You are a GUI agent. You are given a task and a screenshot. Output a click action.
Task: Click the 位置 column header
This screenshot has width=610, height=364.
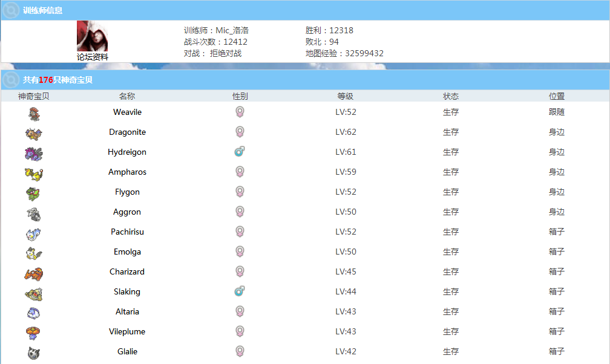(x=557, y=96)
